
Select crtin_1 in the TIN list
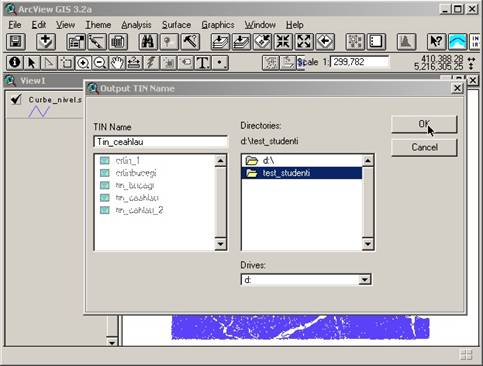128,161
